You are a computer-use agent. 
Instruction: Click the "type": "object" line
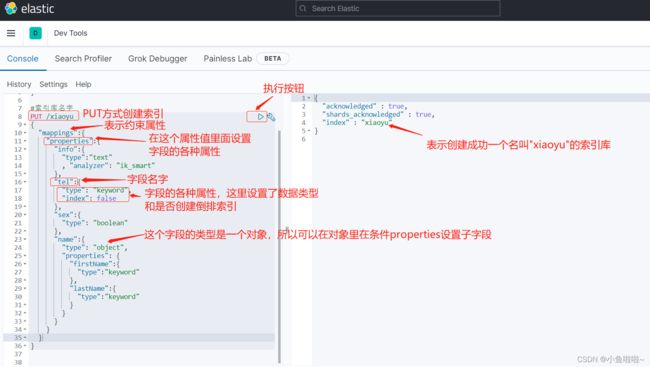click(95, 248)
